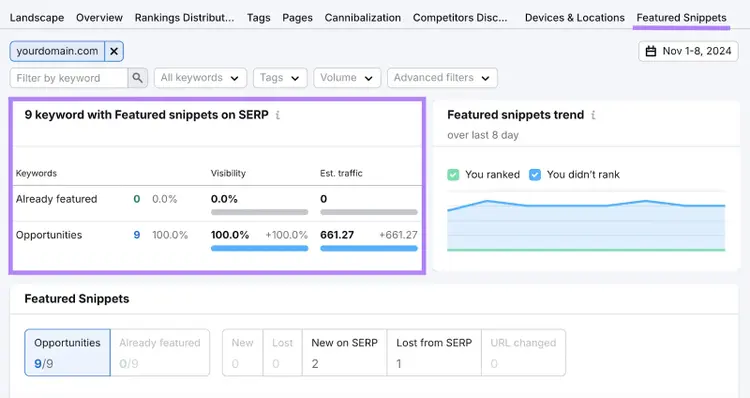Toggle the You ranked checkbox

point(453,175)
